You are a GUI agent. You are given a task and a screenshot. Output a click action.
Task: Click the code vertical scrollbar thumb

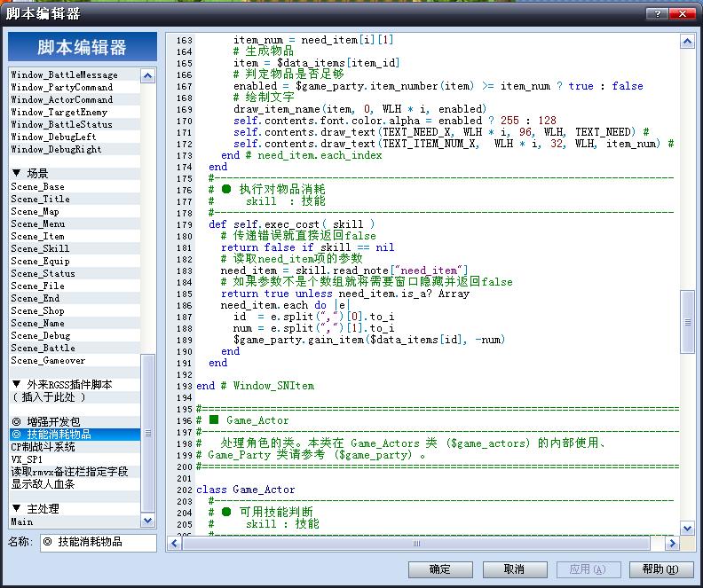click(687, 322)
